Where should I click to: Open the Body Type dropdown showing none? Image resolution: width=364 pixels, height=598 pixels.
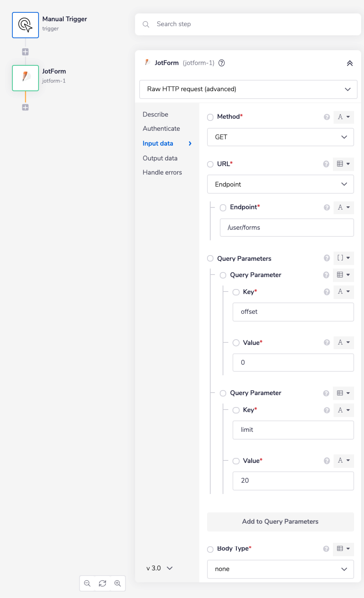(x=280, y=569)
